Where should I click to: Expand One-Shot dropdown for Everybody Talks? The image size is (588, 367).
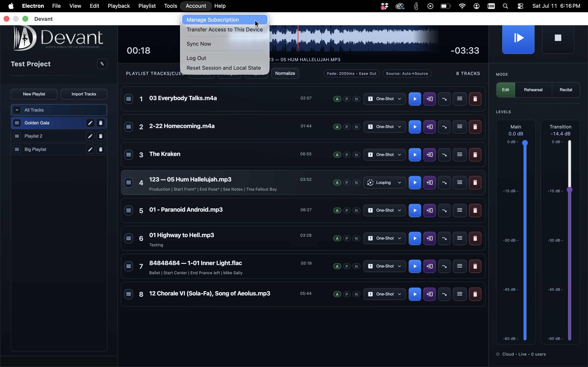(384, 99)
